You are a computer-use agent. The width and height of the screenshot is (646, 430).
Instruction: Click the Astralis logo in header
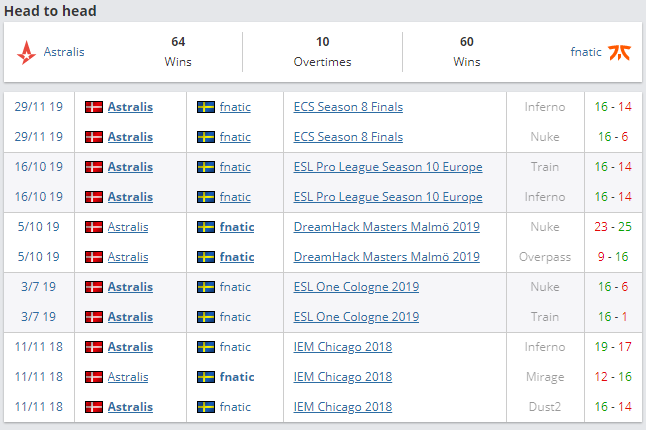(x=27, y=52)
